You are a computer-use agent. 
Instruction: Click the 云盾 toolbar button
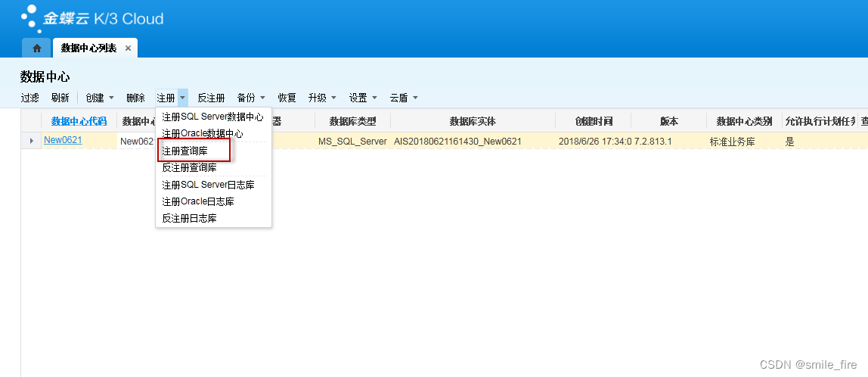[398, 98]
